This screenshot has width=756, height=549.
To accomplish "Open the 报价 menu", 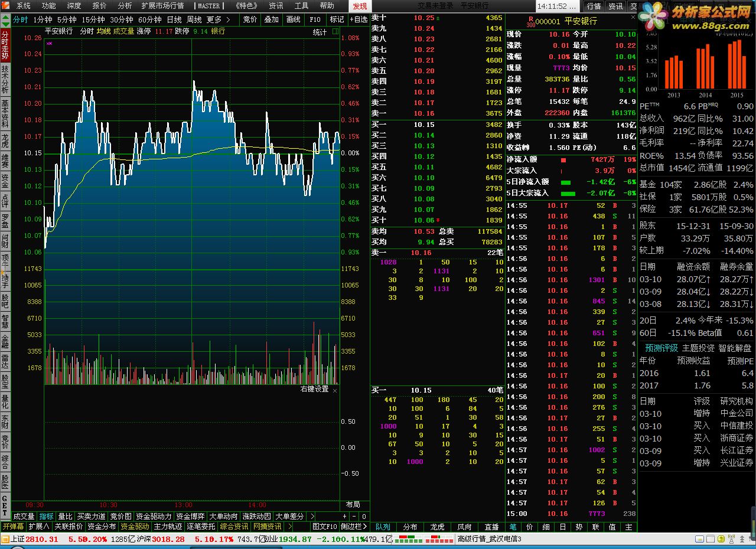I will click(100, 6).
